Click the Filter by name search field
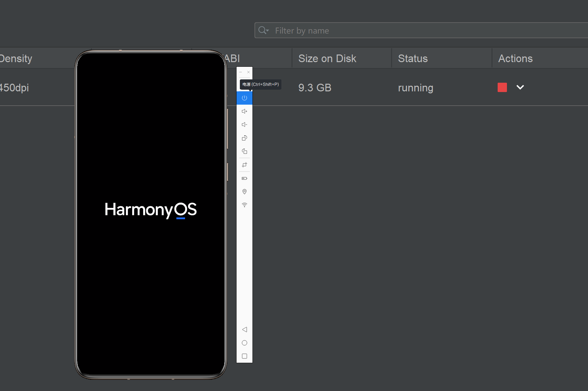 (421, 31)
